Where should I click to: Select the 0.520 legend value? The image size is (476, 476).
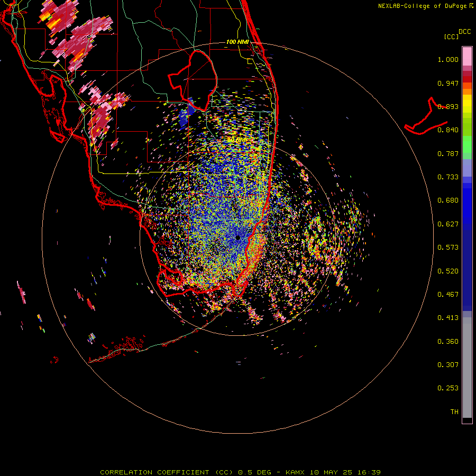point(448,271)
